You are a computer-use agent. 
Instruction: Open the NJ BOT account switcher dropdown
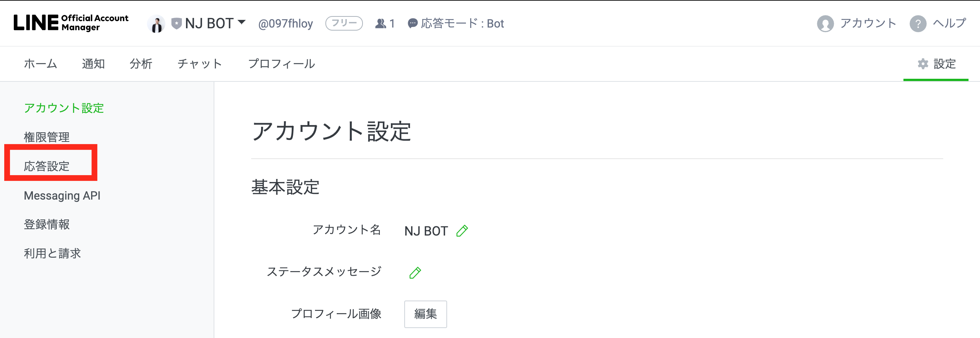pos(241,23)
